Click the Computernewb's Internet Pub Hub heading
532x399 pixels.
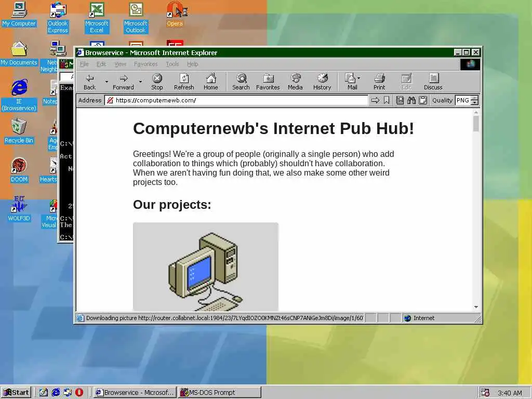273,129
